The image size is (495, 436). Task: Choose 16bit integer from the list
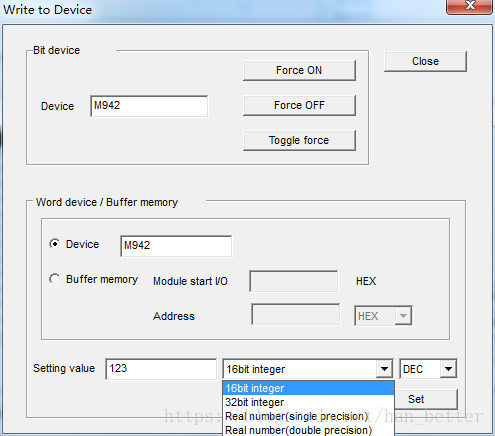pos(308,388)
